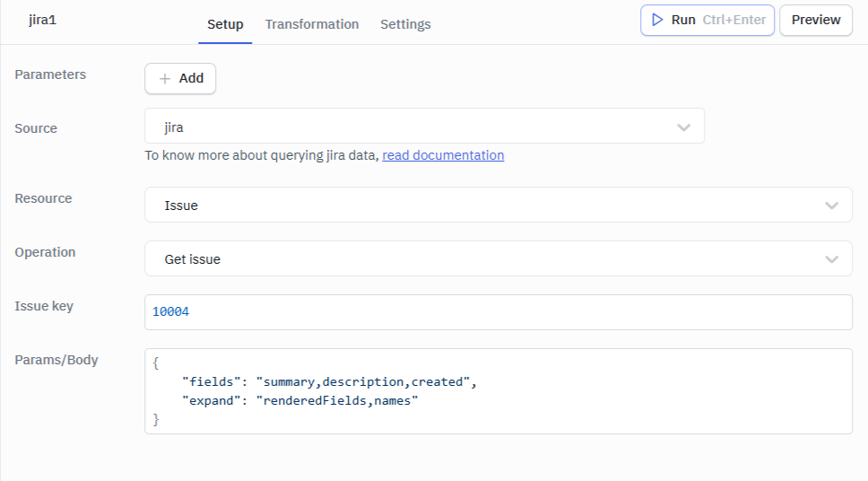Viewport: 868px width, 481px height.
Task: Click the "fields" line in Params/Body
Action: point(329,381)
